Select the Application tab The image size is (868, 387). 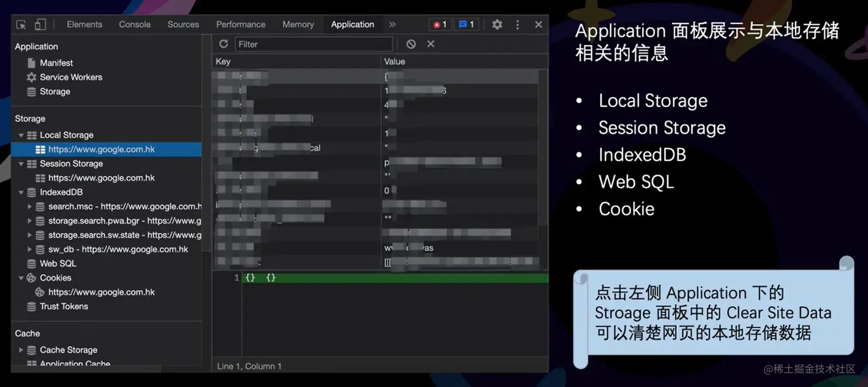coord(352,25)
